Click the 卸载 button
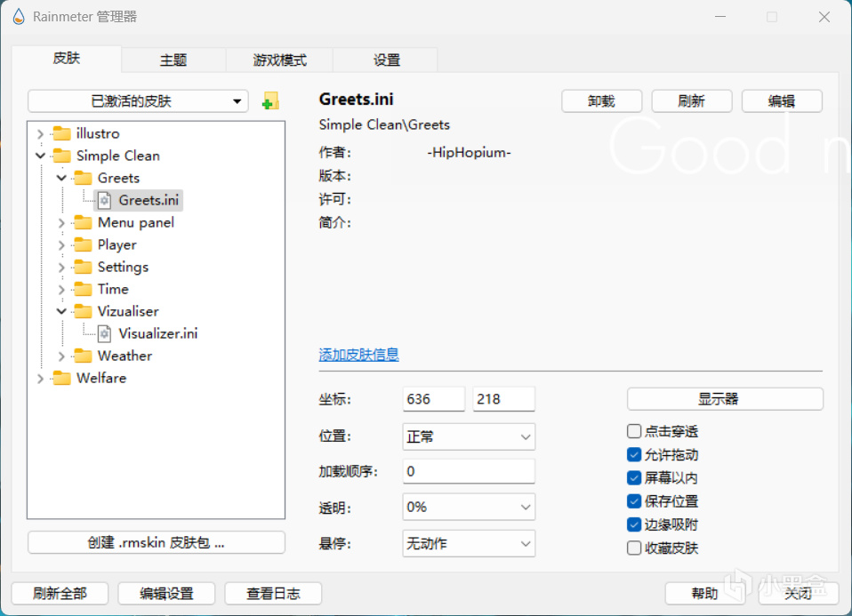 [x=601, y=101]
